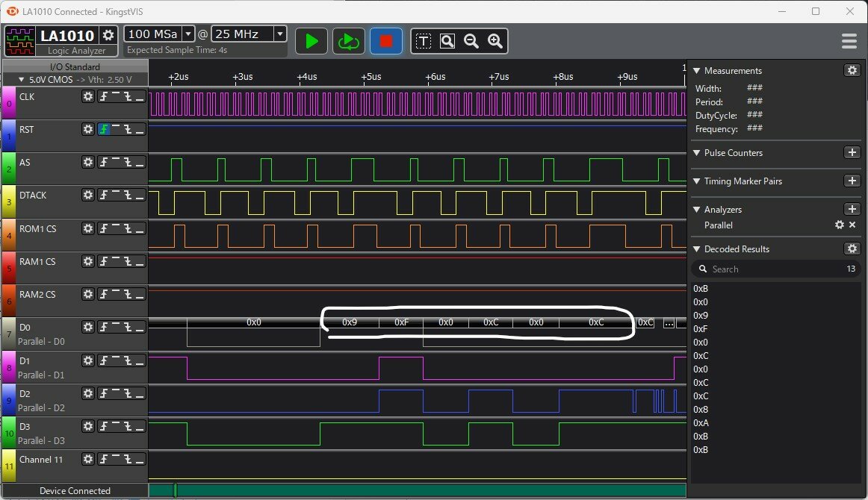Open CLK channel settings gear

click(x=88, y=96)
